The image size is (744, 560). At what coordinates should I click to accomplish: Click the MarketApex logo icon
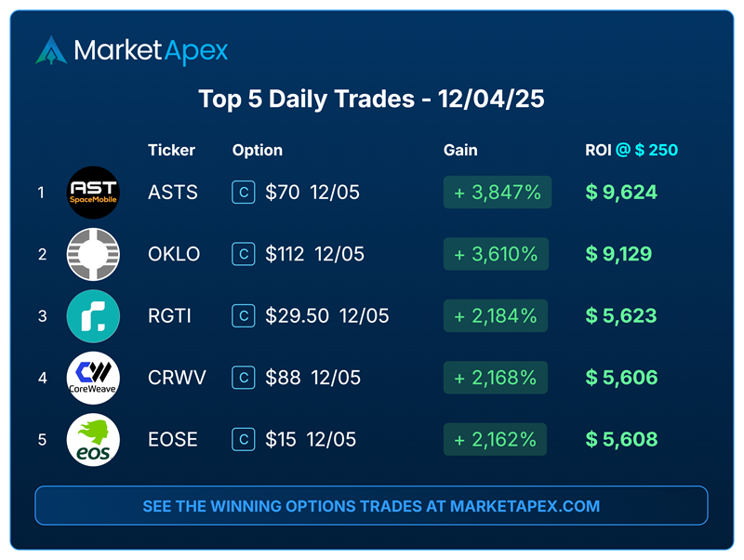click(50, 50)
